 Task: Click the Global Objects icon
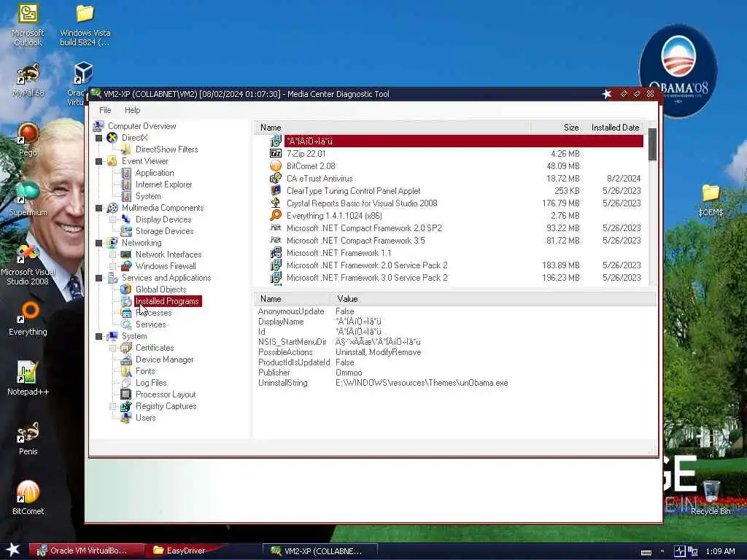125,289
